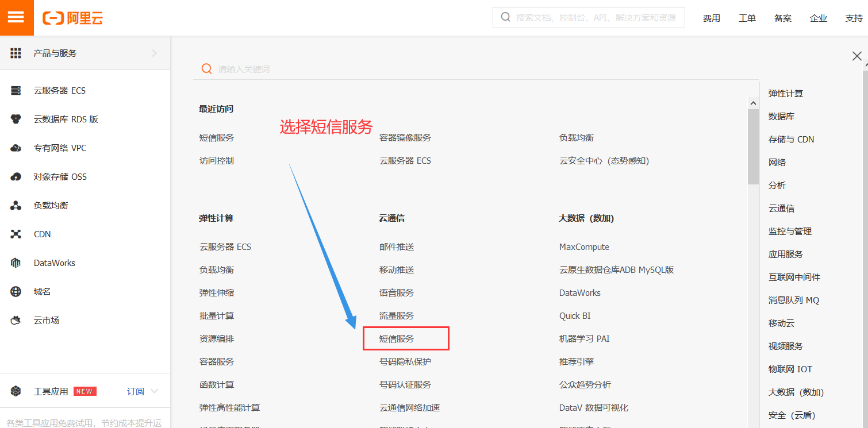This screenshot has width=868, height=428.
Task: Open 语音服务 link
Action: [x=397, y=292]
